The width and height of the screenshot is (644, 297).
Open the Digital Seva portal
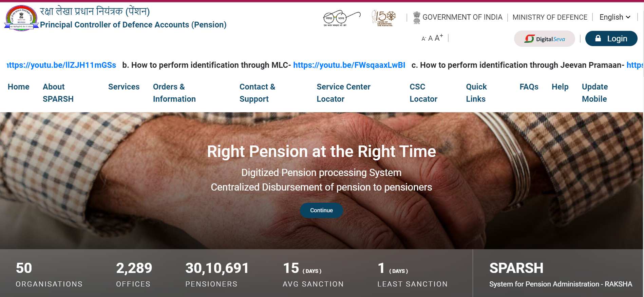tap(545, 38)
